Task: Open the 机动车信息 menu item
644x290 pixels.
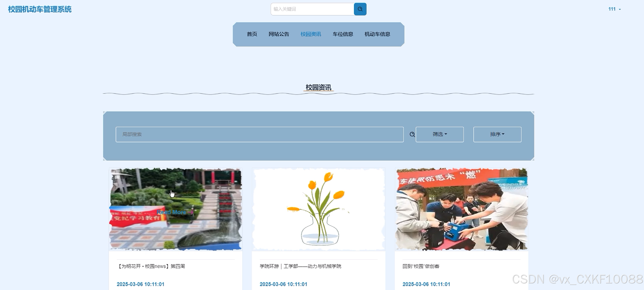Action: coord(377,34)
